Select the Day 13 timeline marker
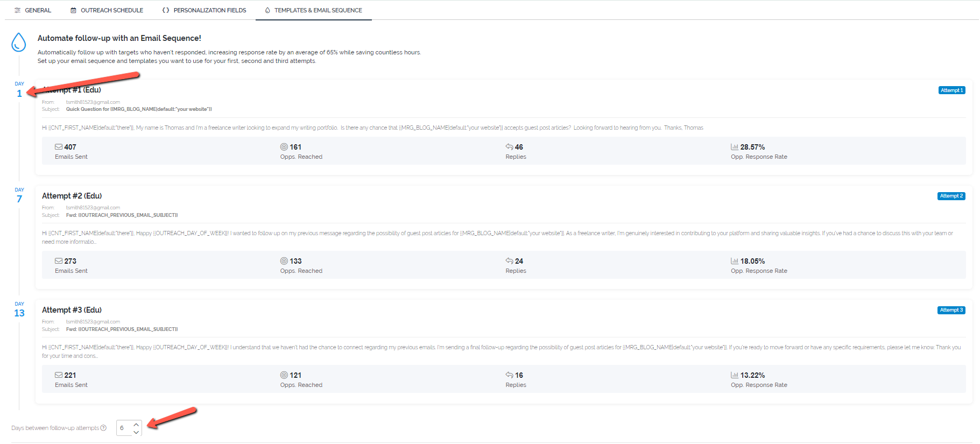The image size is (980, 444). coord(19,310)
